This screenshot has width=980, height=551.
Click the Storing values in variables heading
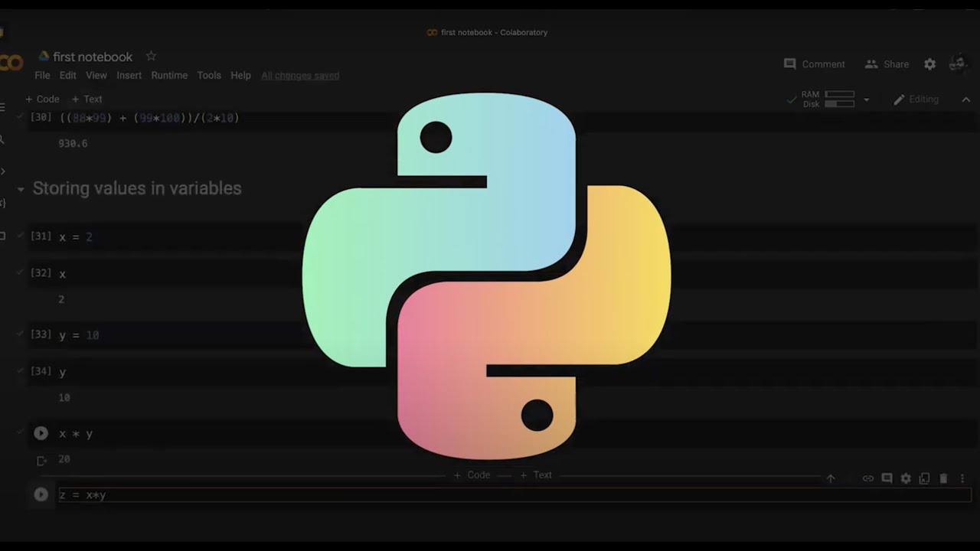tap(137, 188)
